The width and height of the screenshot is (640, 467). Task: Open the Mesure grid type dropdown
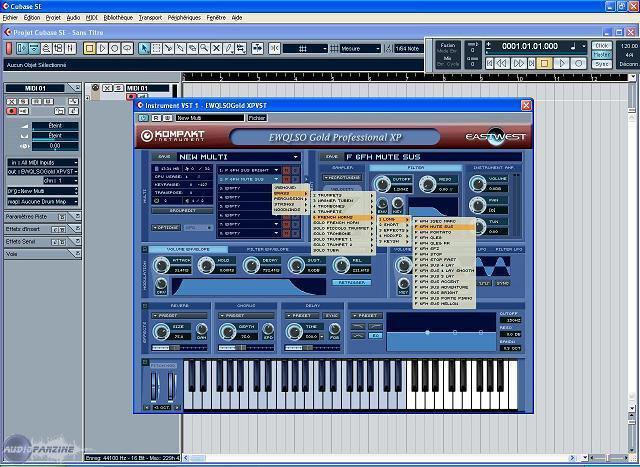[x=360, y=49]
